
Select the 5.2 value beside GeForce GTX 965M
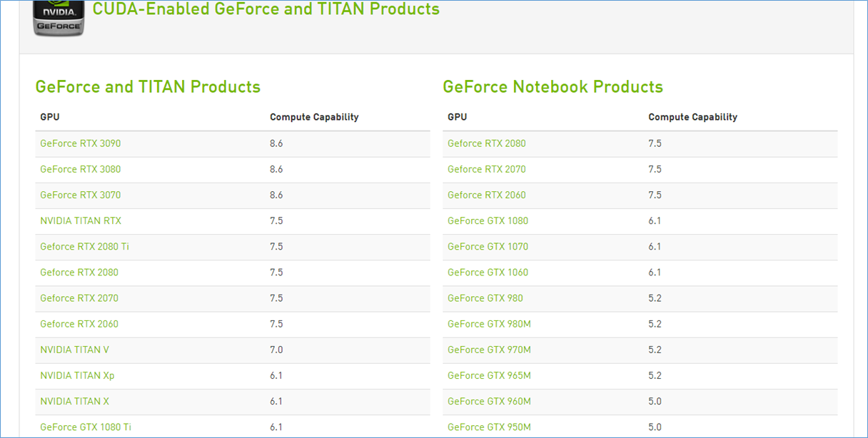point(655,375)
